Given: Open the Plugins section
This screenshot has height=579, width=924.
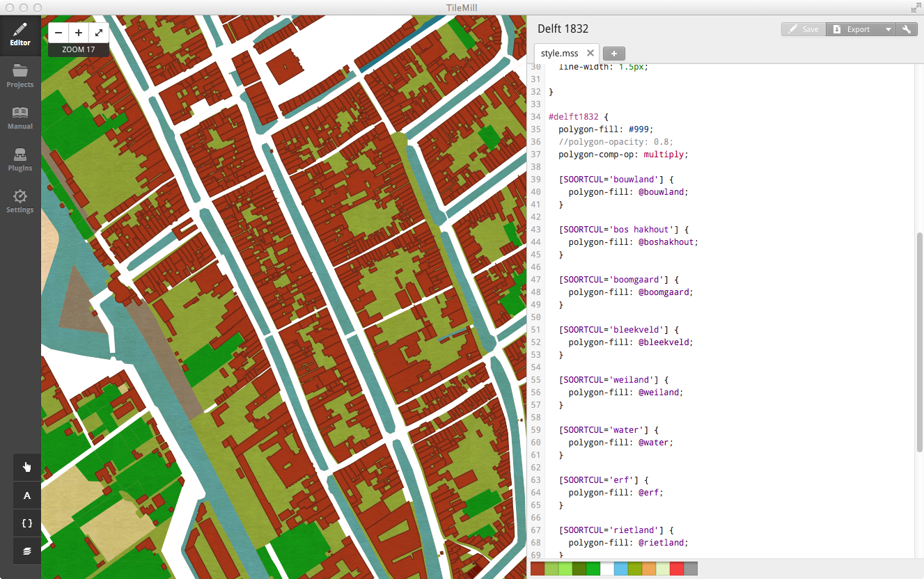Looking at the screenshot, I should point(20,159).
